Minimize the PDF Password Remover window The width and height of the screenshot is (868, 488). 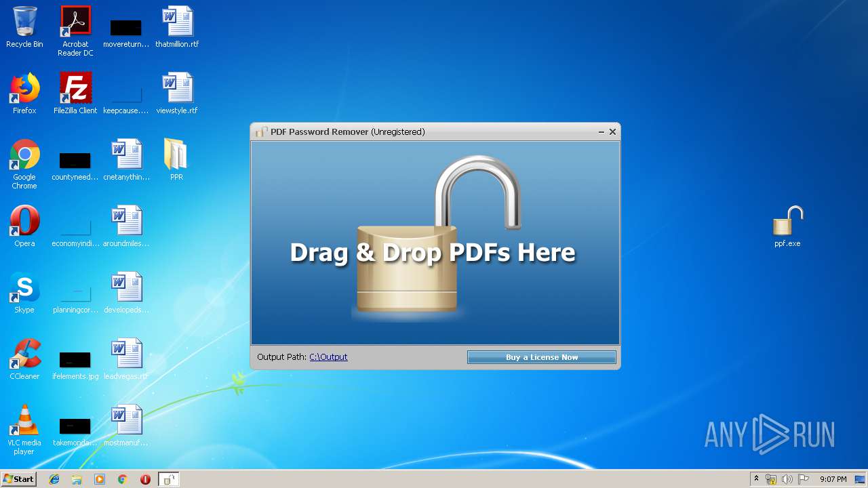[601, 132]
